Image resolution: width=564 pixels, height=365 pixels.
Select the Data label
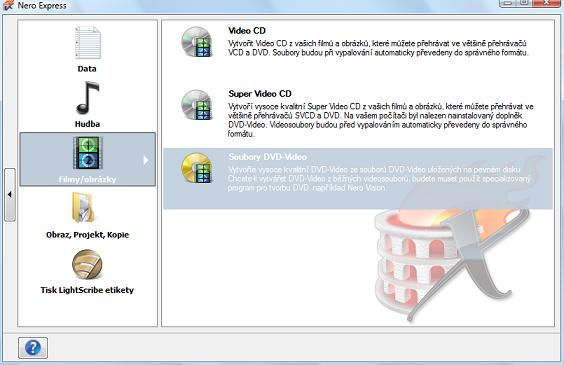pyautogui.click(x=87, y=69)
